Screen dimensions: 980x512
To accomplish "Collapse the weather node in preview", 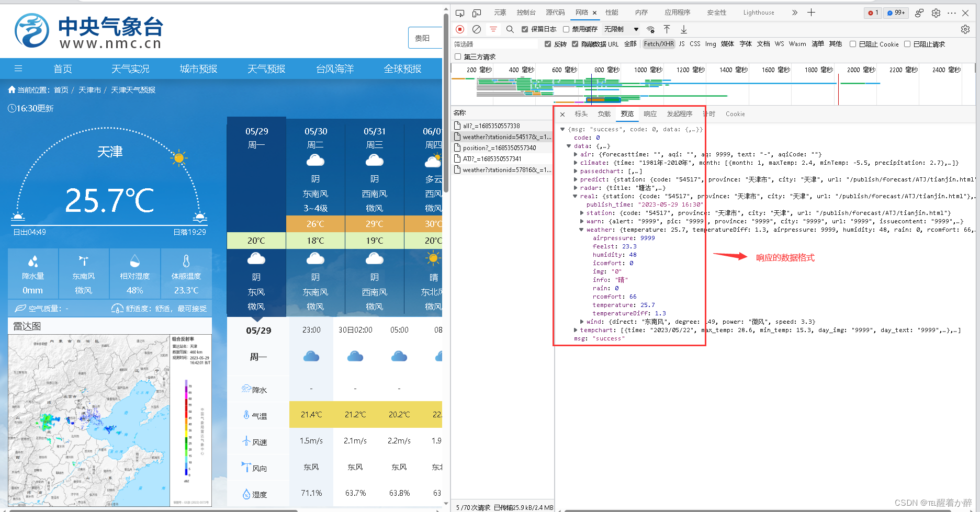I will (x=582, y=230).
